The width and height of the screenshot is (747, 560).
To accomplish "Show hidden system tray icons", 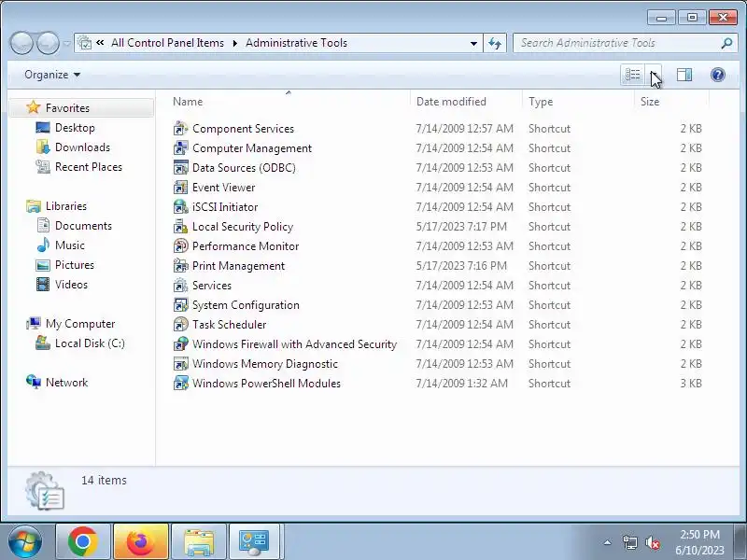I will click(608, 542).
